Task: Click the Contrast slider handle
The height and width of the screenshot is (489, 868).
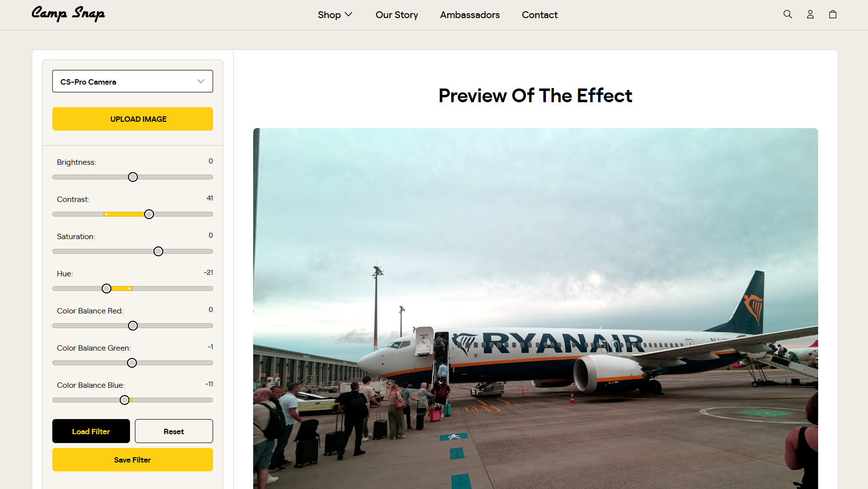Action: (149, 214)
